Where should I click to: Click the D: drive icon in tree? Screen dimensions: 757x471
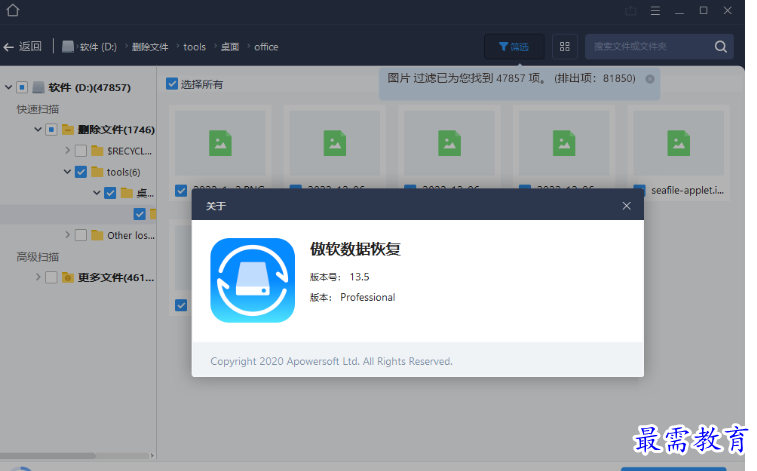point(38,87)
